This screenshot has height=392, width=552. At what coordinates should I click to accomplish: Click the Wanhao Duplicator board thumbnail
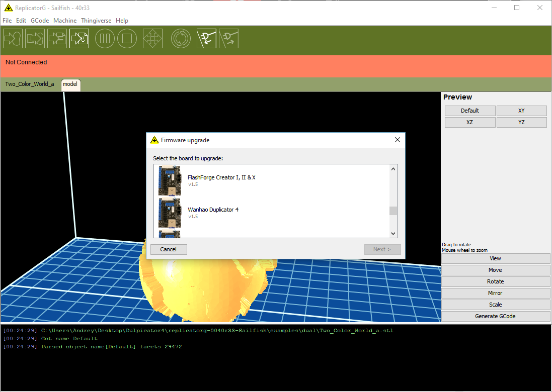pos(170,213)
